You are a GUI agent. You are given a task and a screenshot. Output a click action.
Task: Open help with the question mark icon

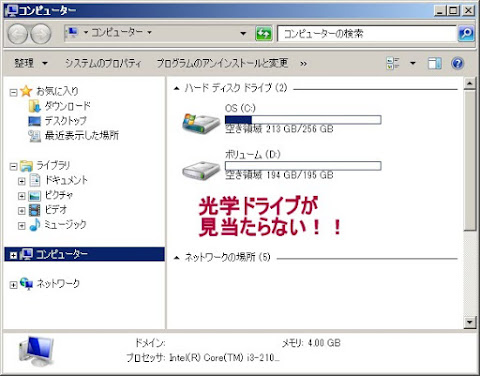click(x=458, y=63)
